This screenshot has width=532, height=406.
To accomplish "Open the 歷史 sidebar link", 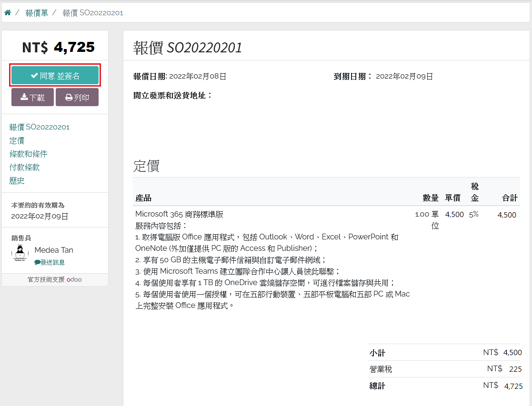I will (x=17, y=180).
